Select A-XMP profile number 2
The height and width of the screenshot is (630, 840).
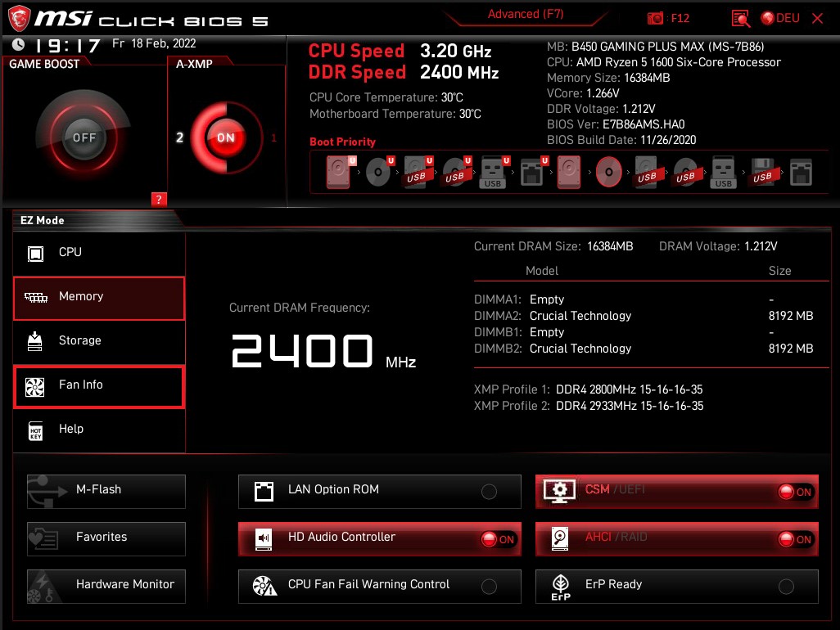[180, 137]
